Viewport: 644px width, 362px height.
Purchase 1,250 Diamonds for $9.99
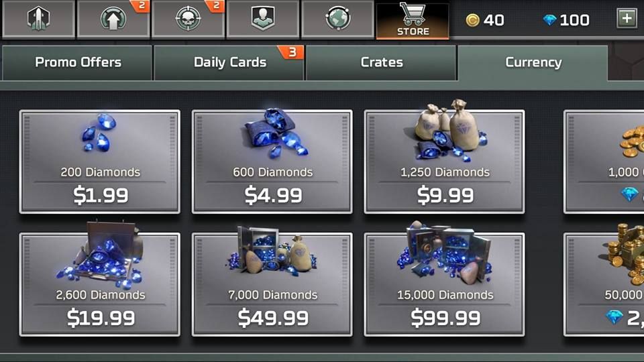coord(444,162)
